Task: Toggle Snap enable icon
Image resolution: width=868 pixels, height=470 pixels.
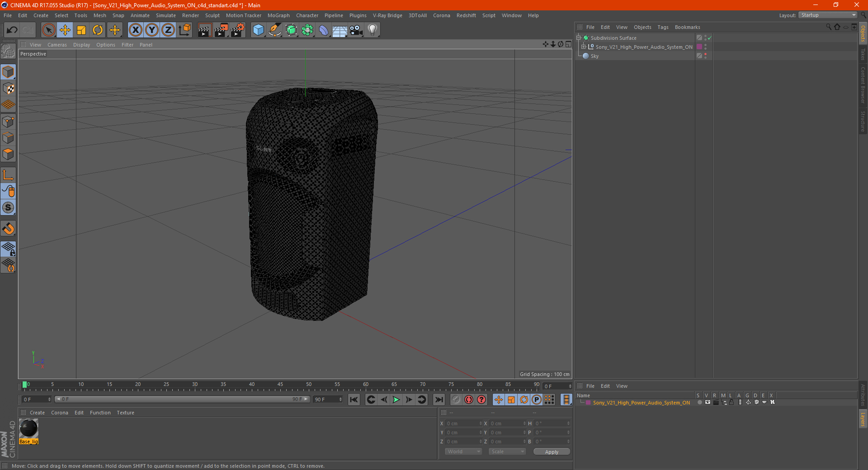Action: (8, 228)
